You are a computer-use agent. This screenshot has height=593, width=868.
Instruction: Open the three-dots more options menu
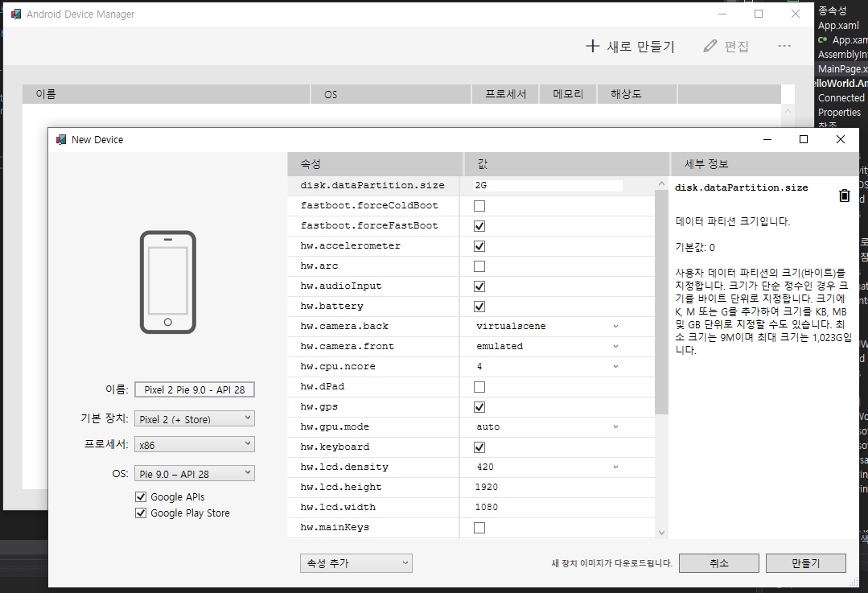click(x=784, y=46)
